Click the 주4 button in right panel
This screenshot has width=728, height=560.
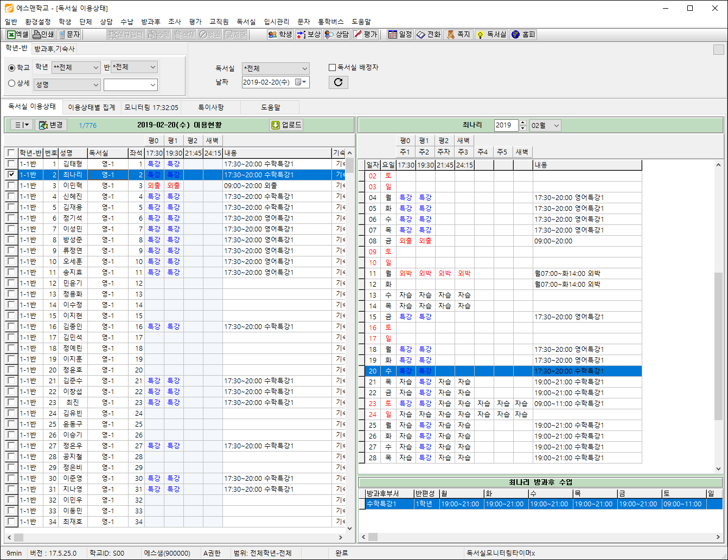coord(483,152)
